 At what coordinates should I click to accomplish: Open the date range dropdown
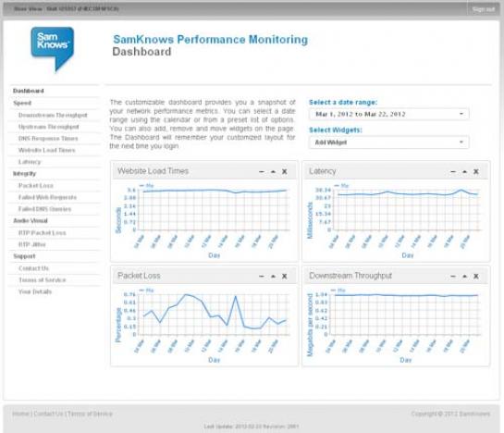click(x=389, y=114)
